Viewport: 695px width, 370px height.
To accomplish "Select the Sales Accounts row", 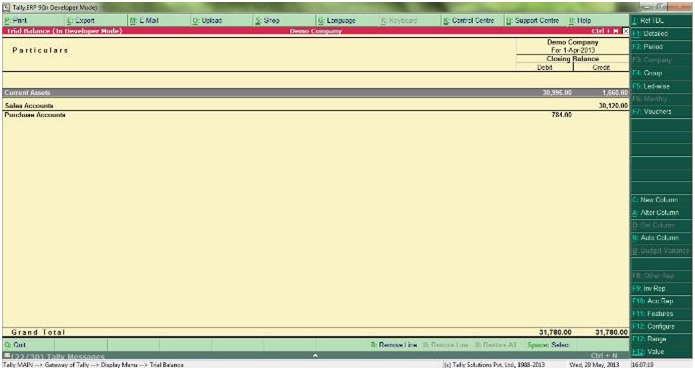I will [x=316, y=106].
